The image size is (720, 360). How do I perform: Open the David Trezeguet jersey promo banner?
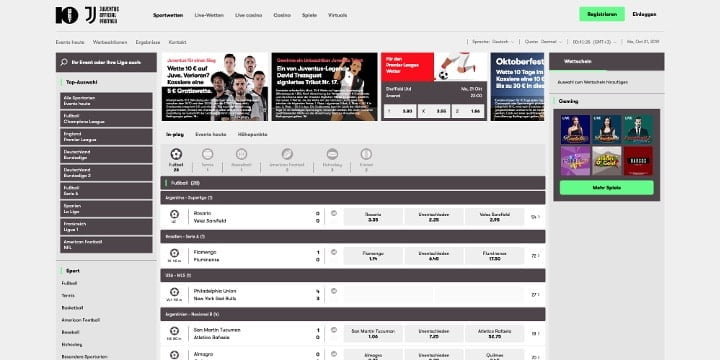(324, 87)
